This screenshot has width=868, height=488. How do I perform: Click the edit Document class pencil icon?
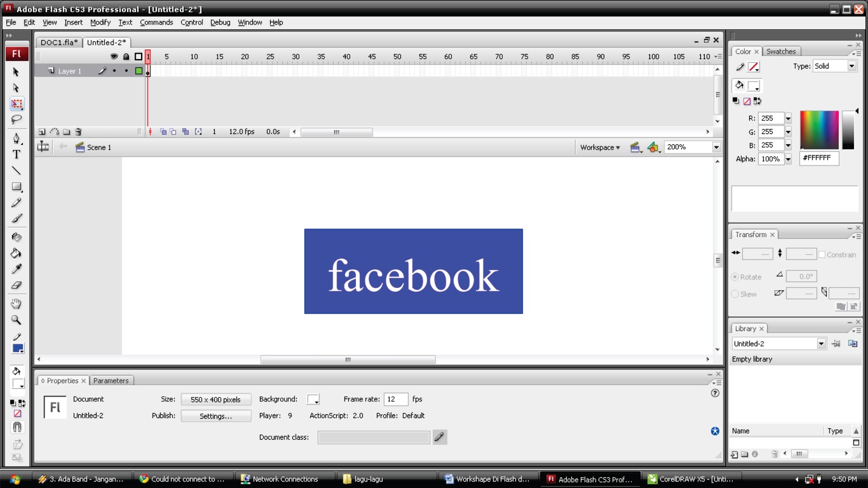(439, 437)
